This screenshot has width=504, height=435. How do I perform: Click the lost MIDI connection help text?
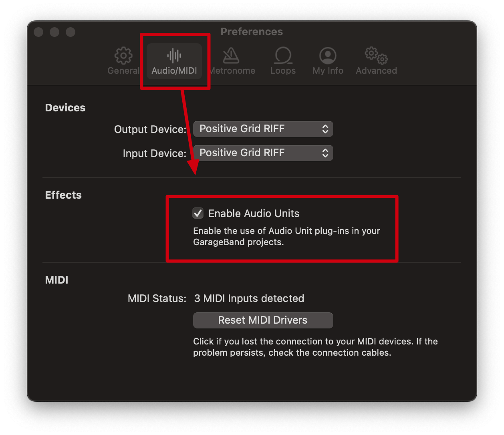click(x=315, y=347)
